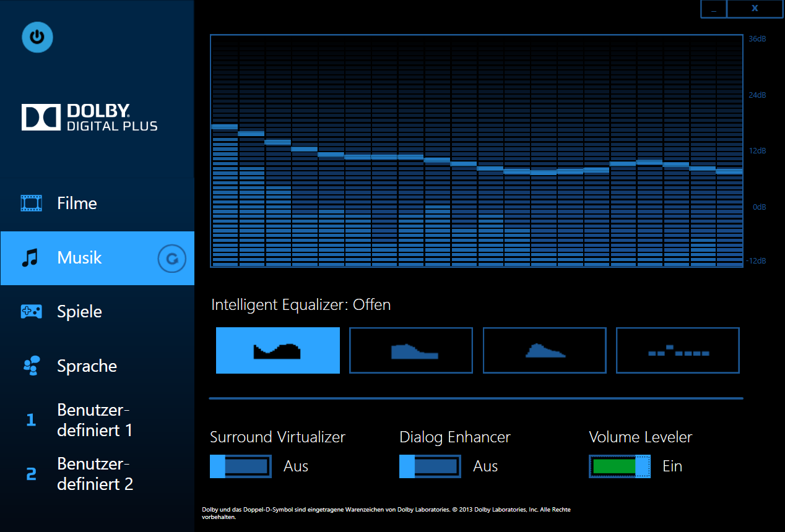The image size is (785, 532).
Task: Choose the third equalizer preset thumbnail
Action: (x=544, y=351)
